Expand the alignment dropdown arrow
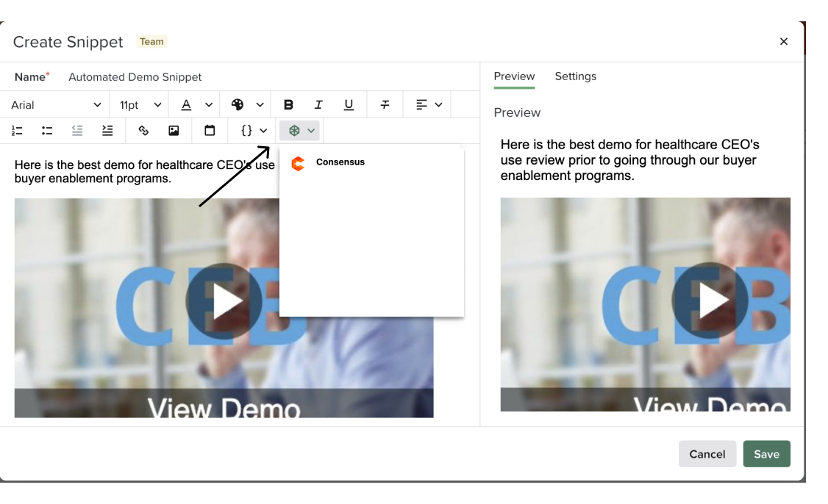The image size is (828, 504). coord(438,104)
